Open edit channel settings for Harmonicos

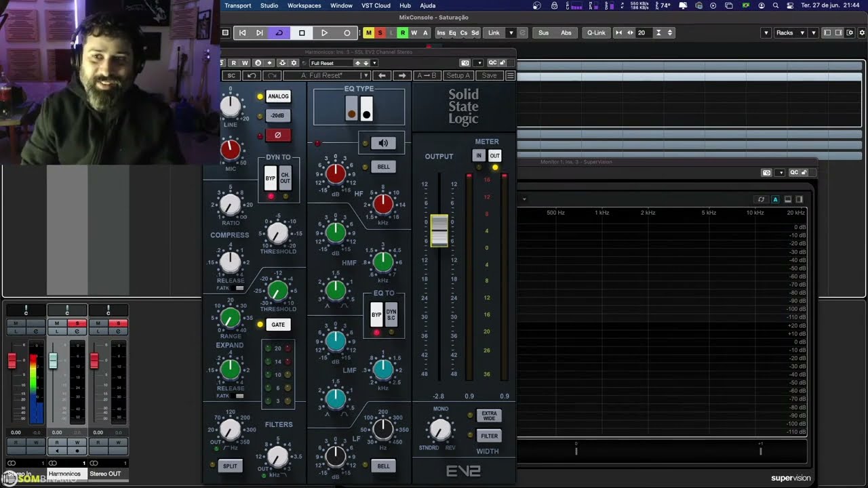coord(77,331)
